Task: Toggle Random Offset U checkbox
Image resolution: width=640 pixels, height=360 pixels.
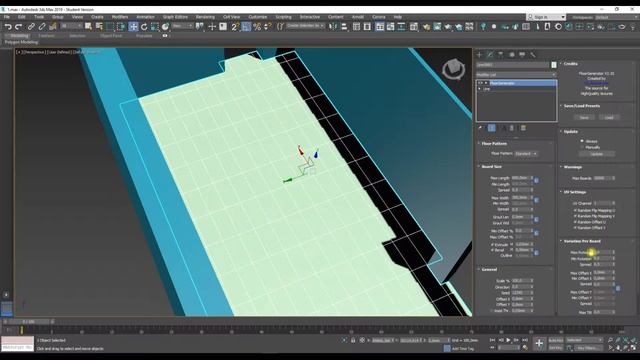Action: 576,222
